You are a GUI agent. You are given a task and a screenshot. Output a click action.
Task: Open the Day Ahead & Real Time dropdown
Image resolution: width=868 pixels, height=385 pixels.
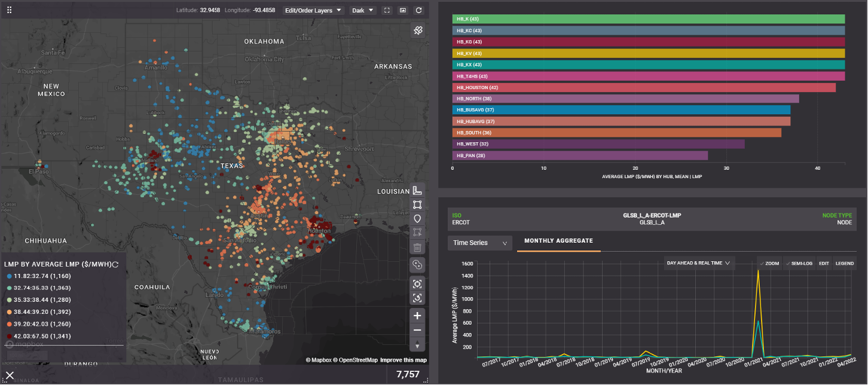click(x=699, y=263)
